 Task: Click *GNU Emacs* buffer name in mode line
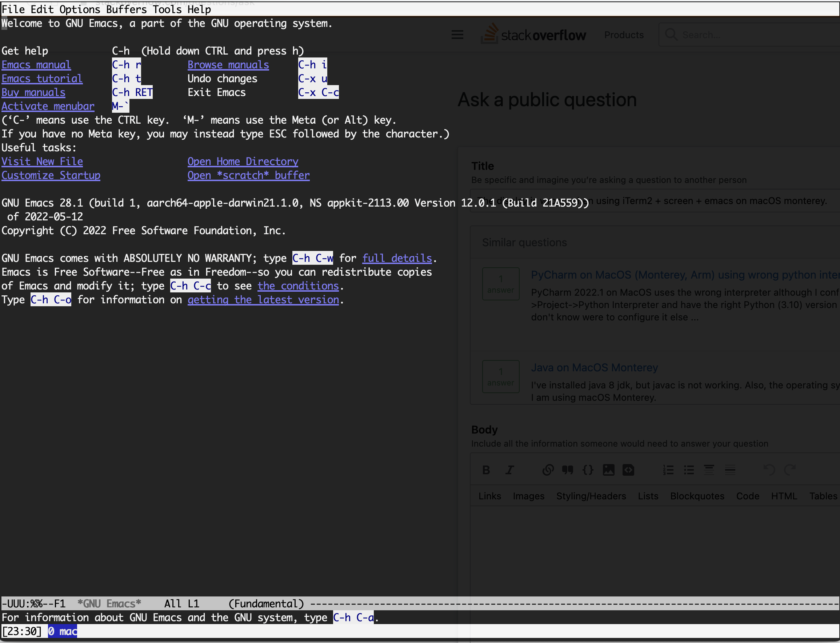coord(109,604)
